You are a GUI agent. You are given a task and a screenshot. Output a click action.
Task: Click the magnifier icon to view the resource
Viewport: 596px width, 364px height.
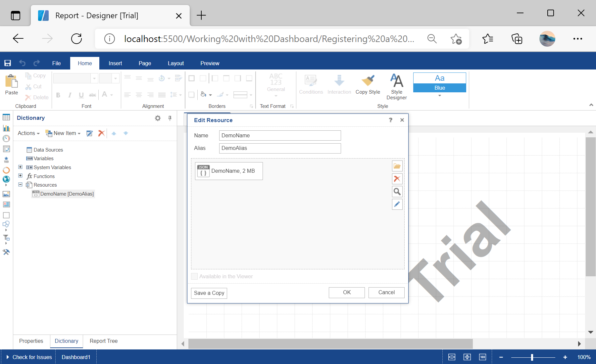pyautogui.click(x=397, y=192)
